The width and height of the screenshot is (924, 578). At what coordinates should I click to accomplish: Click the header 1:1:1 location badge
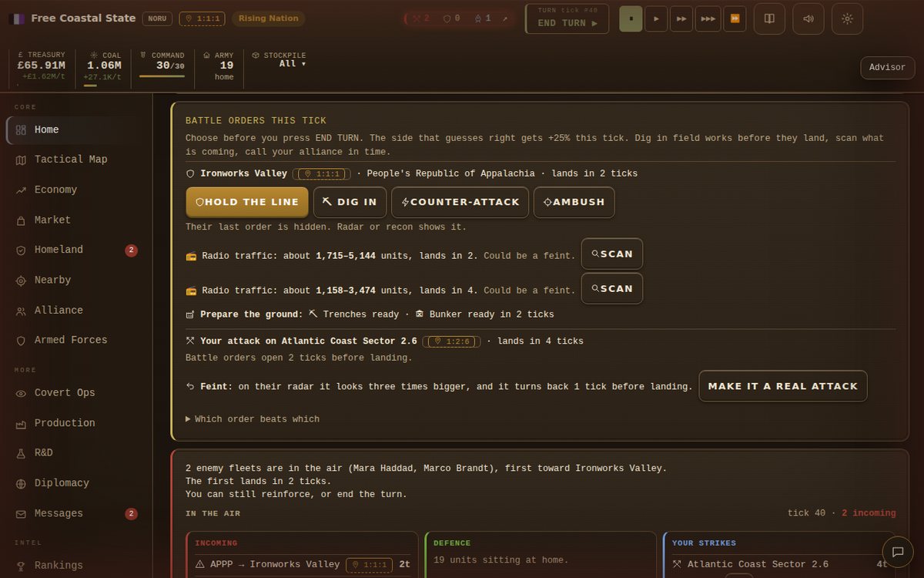[x=203, y=18]
